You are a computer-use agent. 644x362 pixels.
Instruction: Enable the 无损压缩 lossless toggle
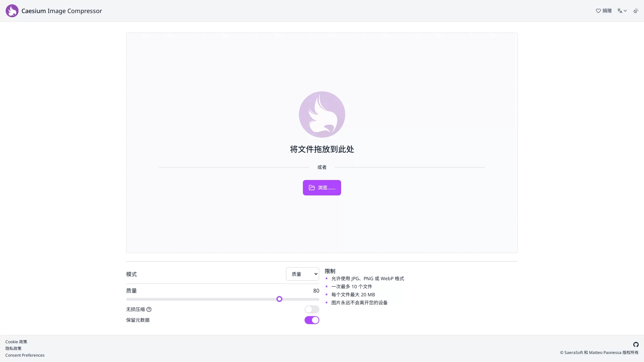(312, 309)
